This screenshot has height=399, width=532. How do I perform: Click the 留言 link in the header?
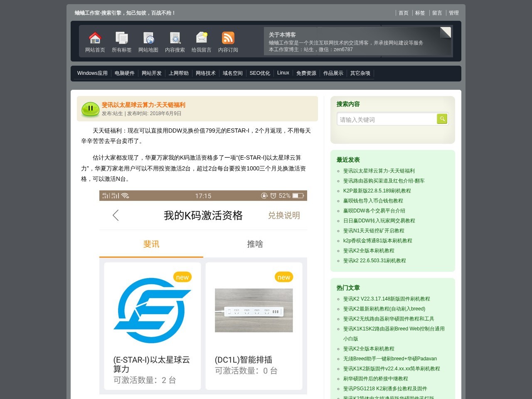point(437,13)
